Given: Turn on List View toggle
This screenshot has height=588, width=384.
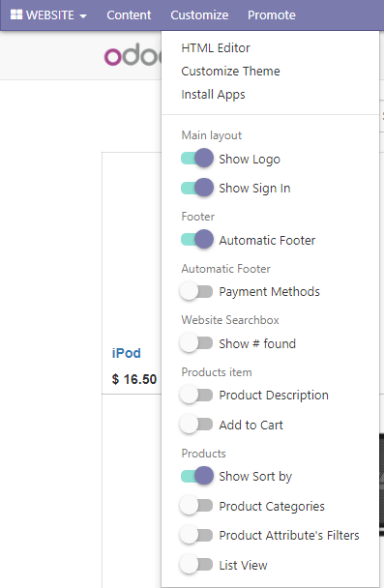Looking at the screenshot, I should (x=196, y=565).
